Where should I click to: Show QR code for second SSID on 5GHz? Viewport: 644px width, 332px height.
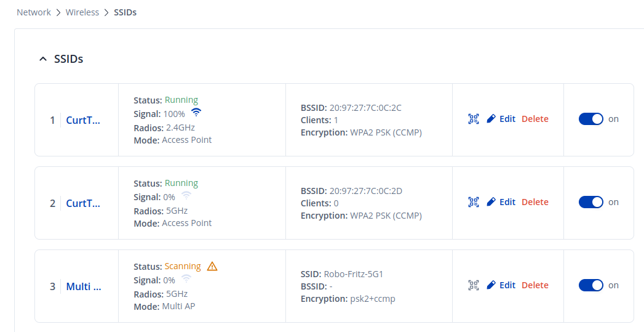tap(473, 202)
